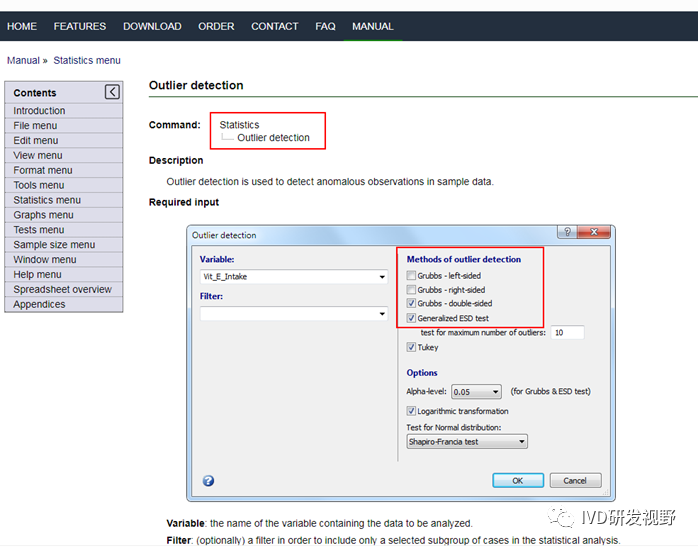This screenshot has height=548, width=698.
Task: Uncheck the Tukey checkbox
Action: click(412, 348)
